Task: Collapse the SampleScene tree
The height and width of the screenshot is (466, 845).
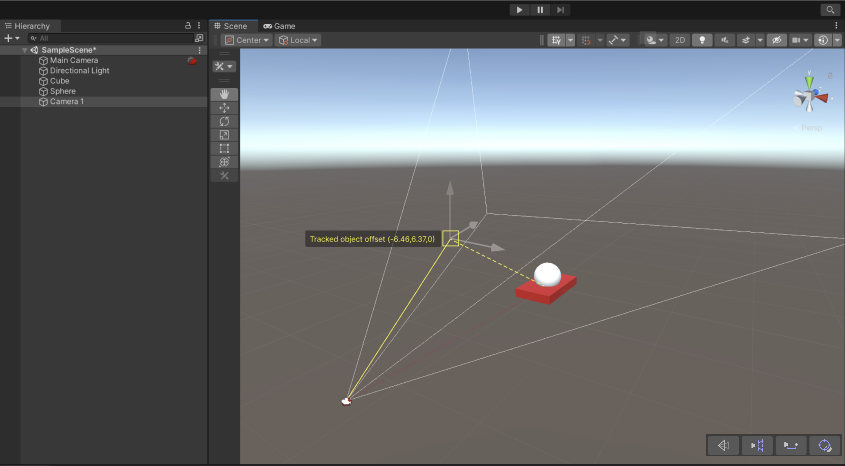Action: (x=24, y=50)
